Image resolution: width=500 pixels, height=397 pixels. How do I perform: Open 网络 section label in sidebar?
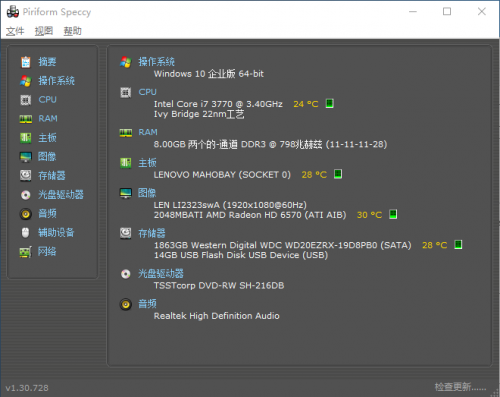click(x=47, y=251)
